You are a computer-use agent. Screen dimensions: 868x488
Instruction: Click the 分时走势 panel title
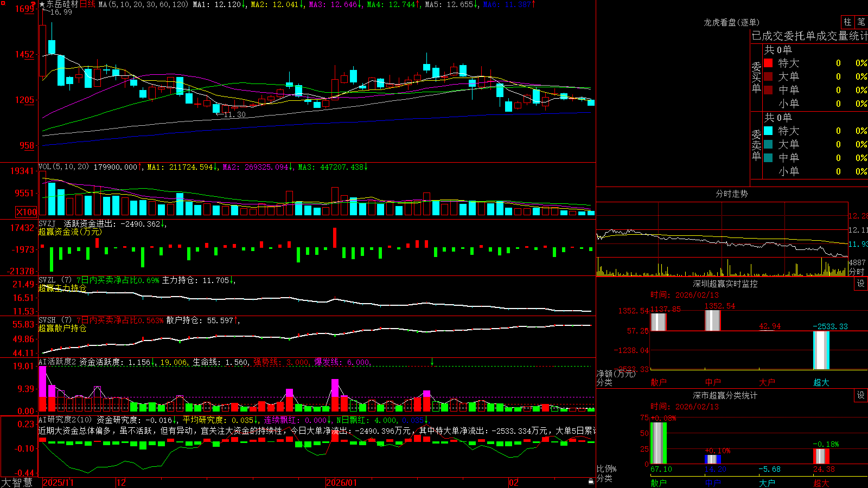coord(731,194)
